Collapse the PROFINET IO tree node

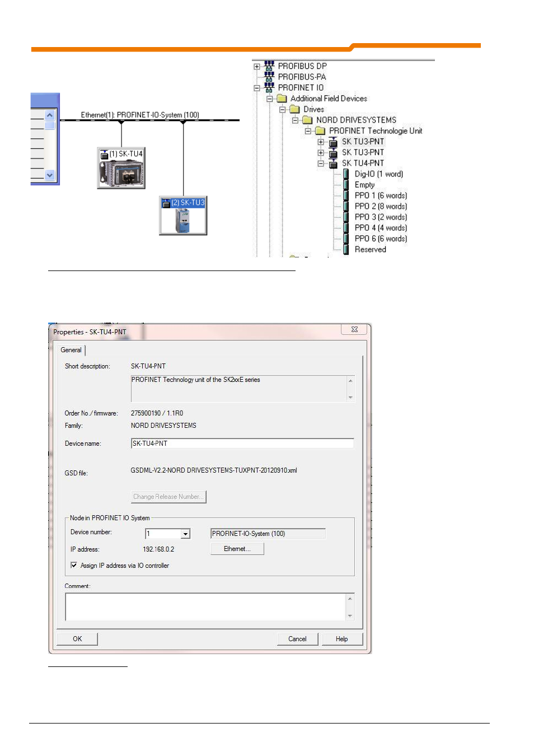[x=257, y=88]
